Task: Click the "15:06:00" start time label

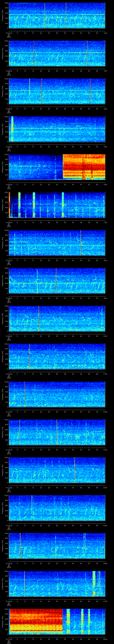Action: point(9,223)
